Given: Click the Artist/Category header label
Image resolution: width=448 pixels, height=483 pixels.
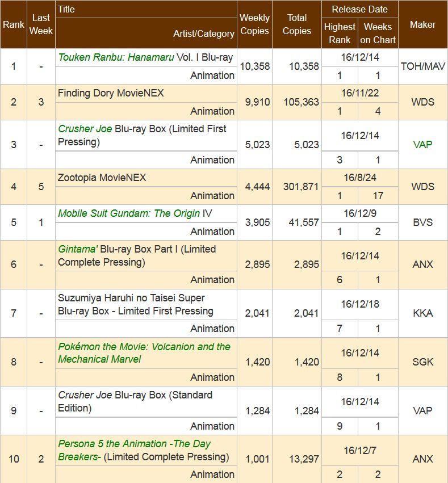Looking at the screenshot, I should pos(203,33).
